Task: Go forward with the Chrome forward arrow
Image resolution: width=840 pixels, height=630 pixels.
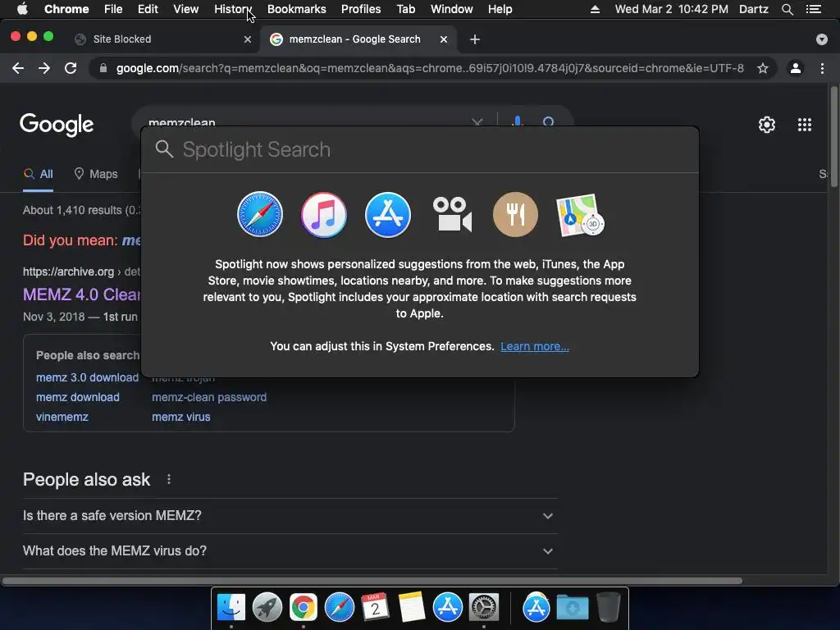Action: [x=44, y=68]
